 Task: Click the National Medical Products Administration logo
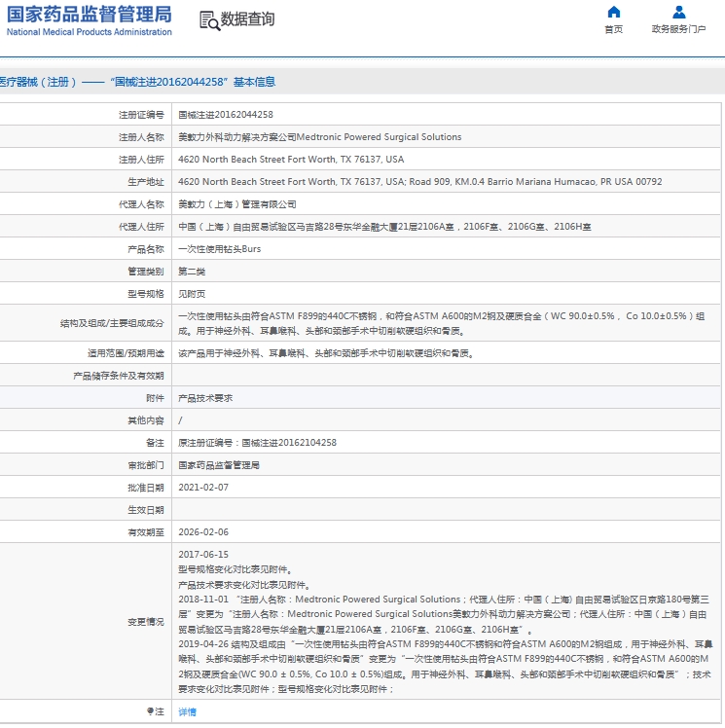[x=90, y=20]
